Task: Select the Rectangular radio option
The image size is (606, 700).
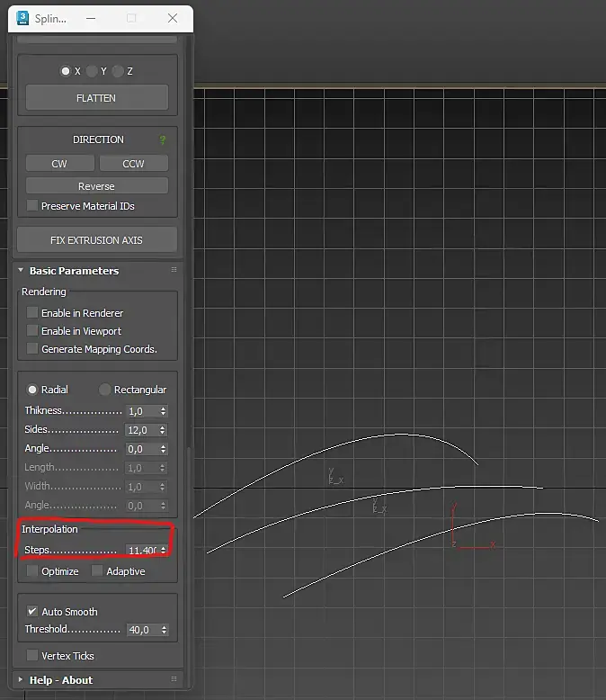Action: 104,390
